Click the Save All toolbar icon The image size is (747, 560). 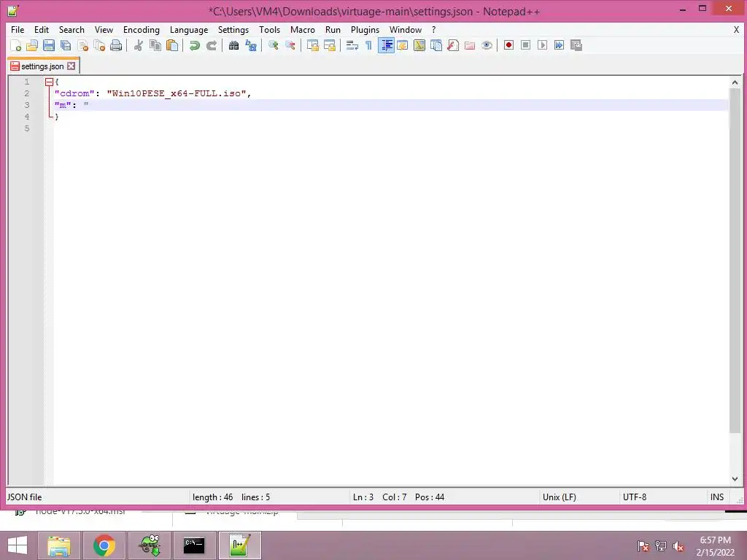[66, 46]
